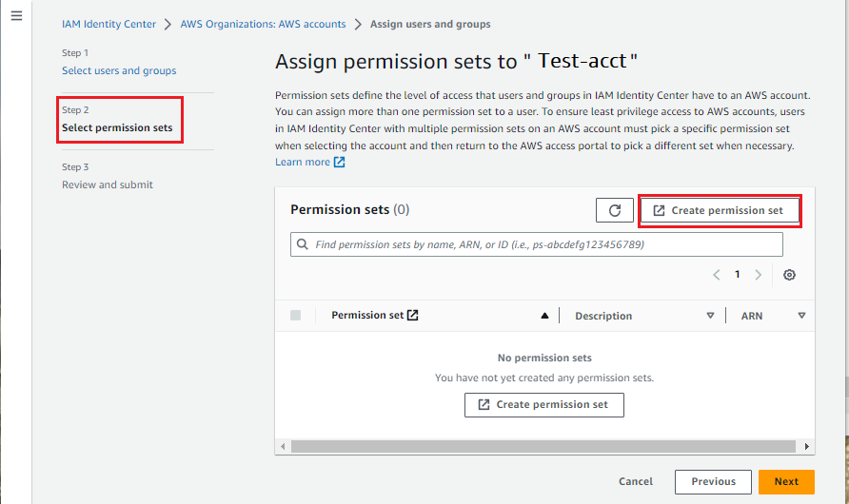Go to next page of results
Image resolution: width=849 pixels, height=504 pixels.
pyautogui.click(x=758, y=275)
